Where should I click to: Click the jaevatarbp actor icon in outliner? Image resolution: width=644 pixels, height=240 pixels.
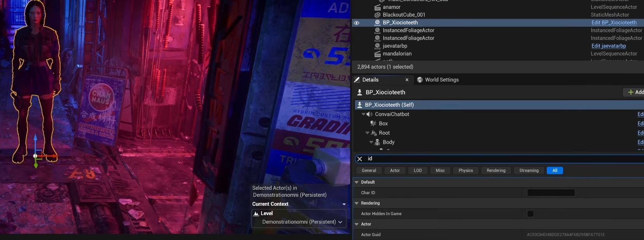click(x=377, y=46)
